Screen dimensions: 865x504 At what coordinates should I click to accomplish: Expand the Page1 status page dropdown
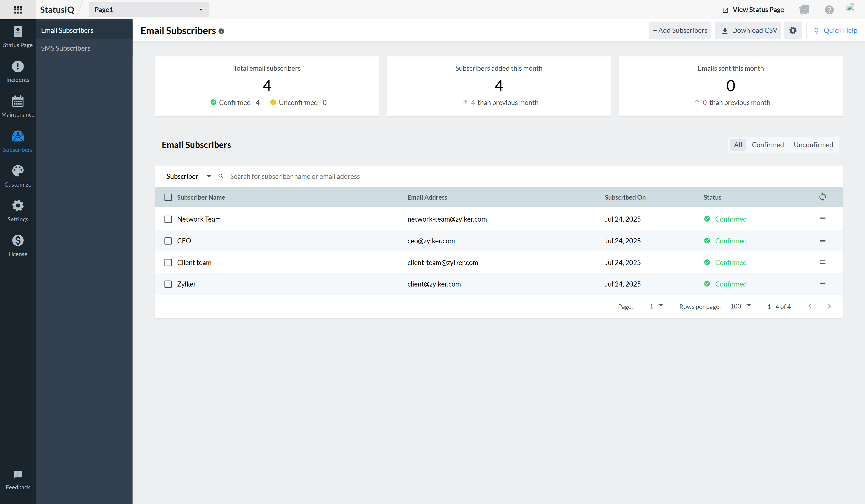point(149,10)
